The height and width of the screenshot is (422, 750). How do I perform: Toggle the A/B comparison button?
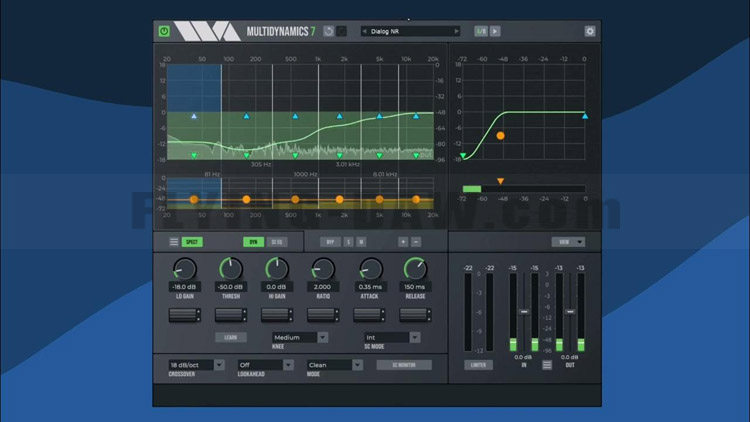(x=481, y=31)
